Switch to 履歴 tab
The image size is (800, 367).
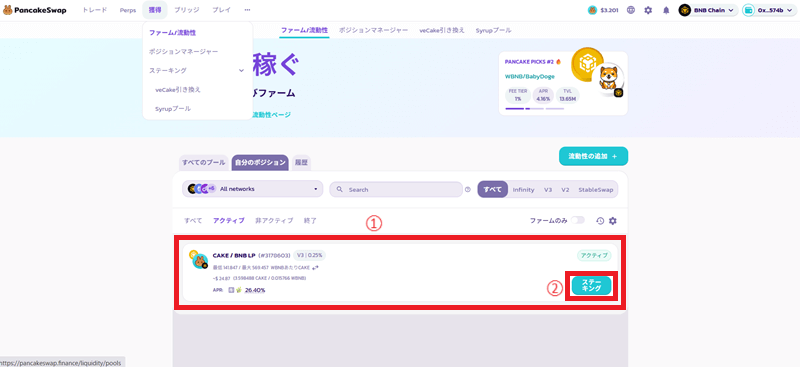[x=301, y=163]
